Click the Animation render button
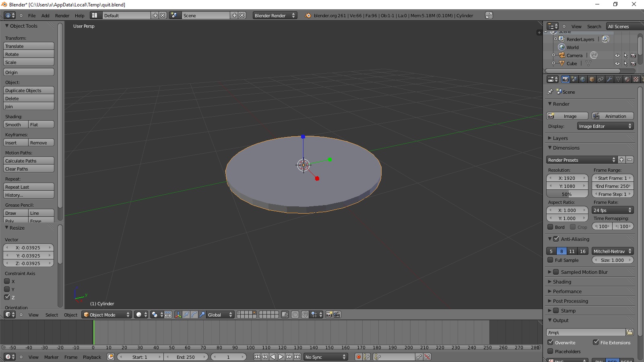Screen dimensions: 644x362 coord(612,116)
